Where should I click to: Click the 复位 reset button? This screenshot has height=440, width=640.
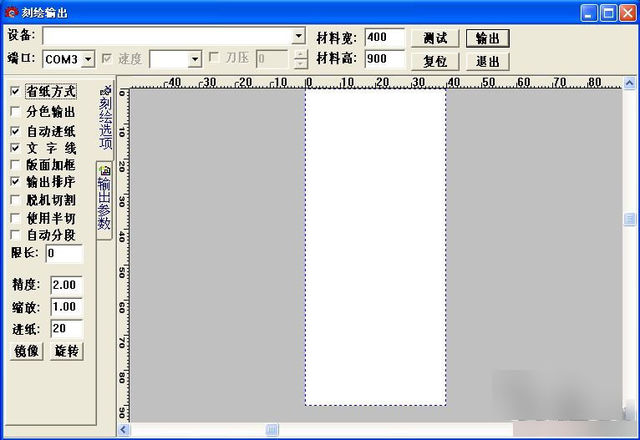tap(435, 61)
